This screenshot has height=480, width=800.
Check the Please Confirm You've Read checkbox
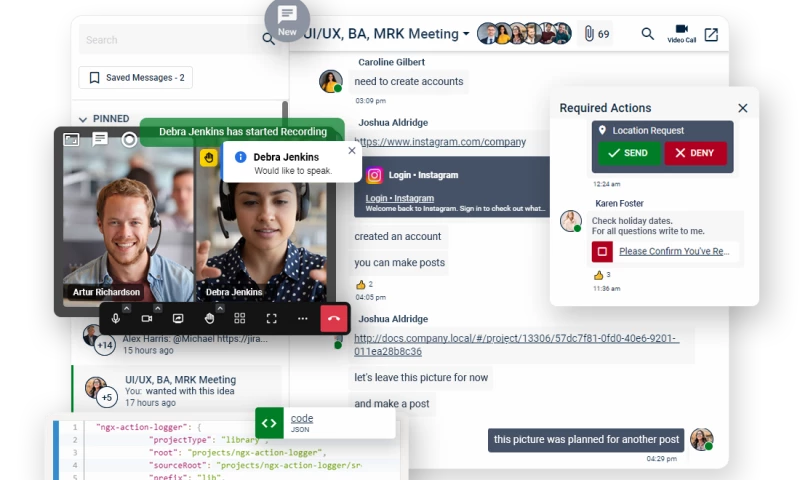click(x=602, y=251)
